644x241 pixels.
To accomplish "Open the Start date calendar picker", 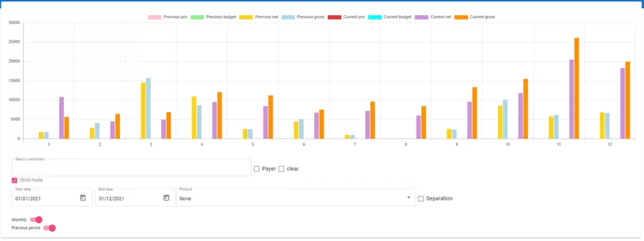I will coord(82,198).
